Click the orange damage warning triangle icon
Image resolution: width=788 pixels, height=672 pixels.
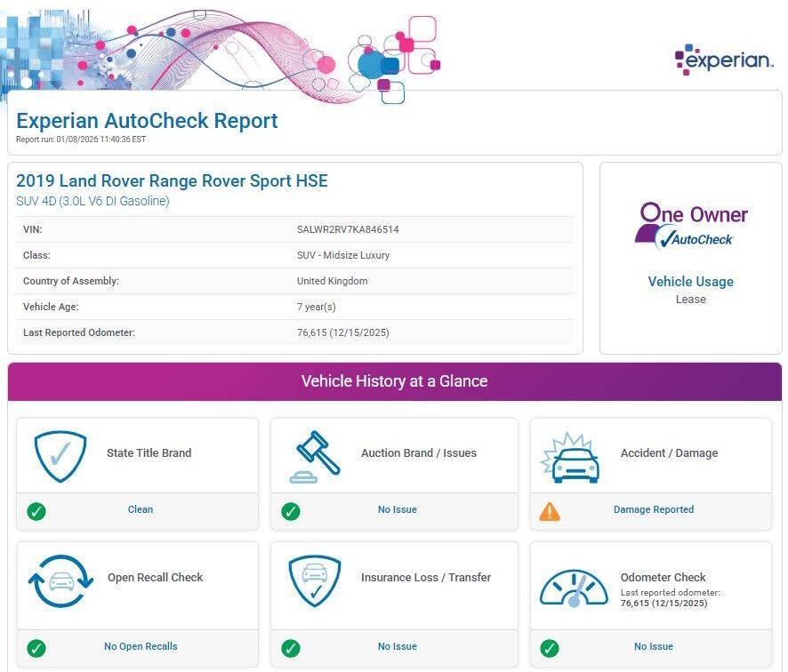pos(550,511)
